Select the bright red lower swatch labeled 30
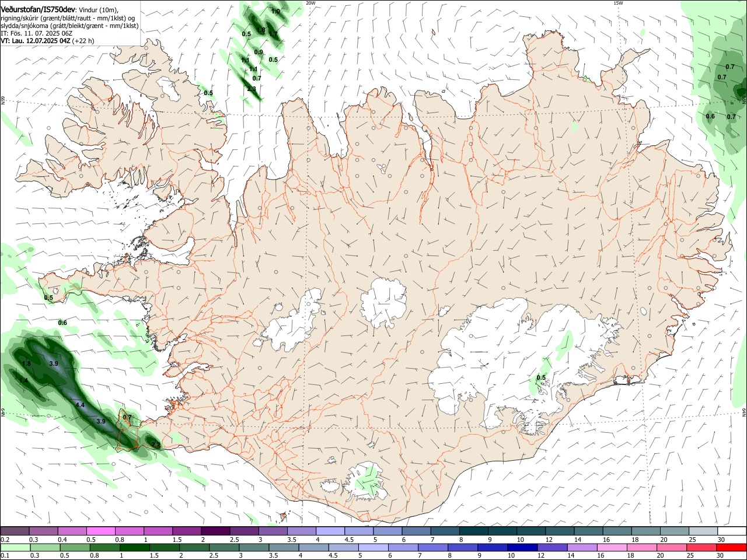The width and height of the screenshot is (747, 560). 731,547
